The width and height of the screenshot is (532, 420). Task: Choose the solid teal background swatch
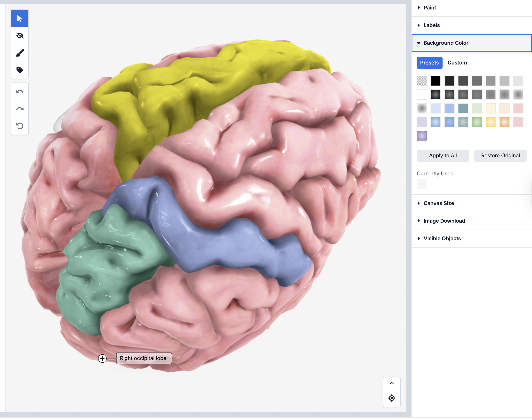click(x=463, y=109)
